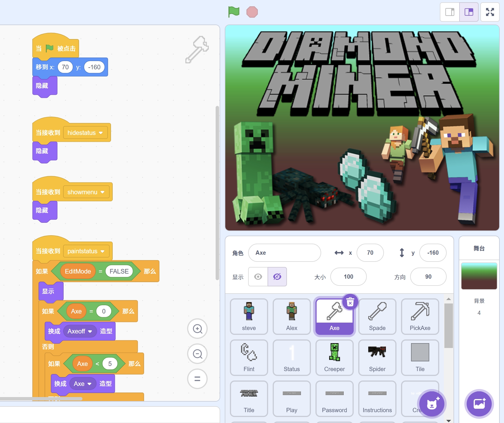
Task: Open the Axeoff costume dropdown
Action: click(x=90, y=331)
